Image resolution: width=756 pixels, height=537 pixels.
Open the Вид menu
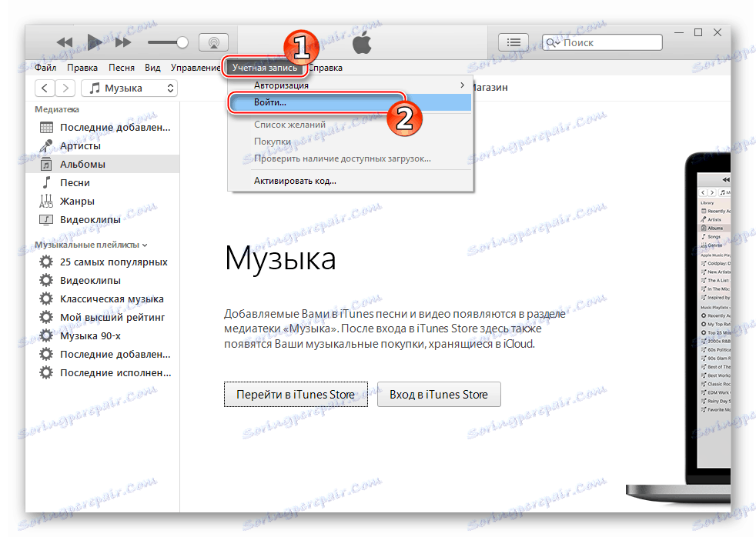(152, 68)
